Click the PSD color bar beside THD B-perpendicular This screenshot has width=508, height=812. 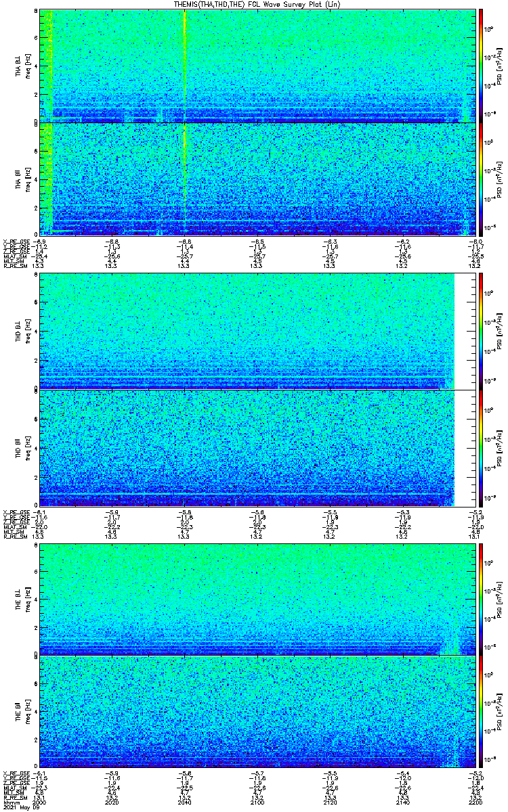(x=482, y=331)
